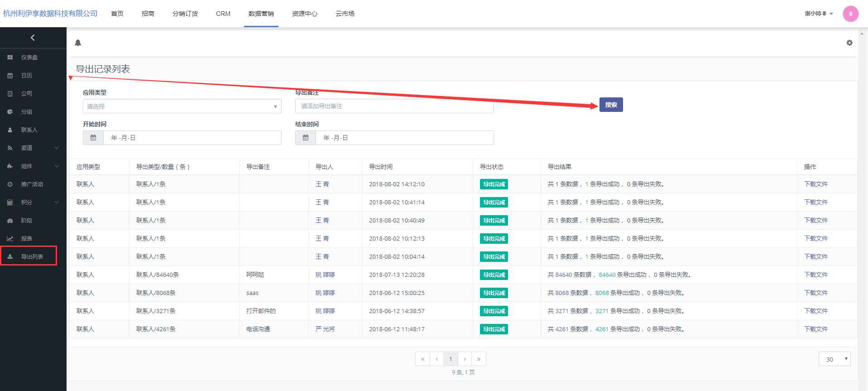
Task: Open the settings gear icon
Action: [849, 43]
